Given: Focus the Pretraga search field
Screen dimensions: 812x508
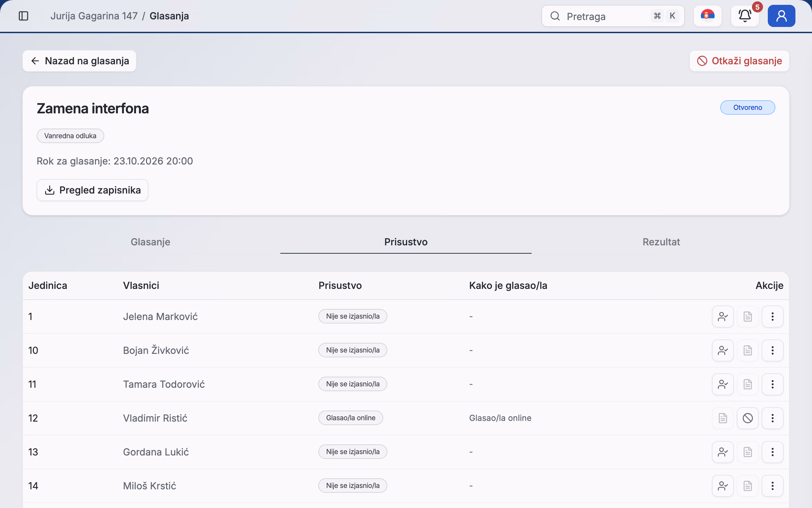Looking at the screenshot, I should [613, 16].
